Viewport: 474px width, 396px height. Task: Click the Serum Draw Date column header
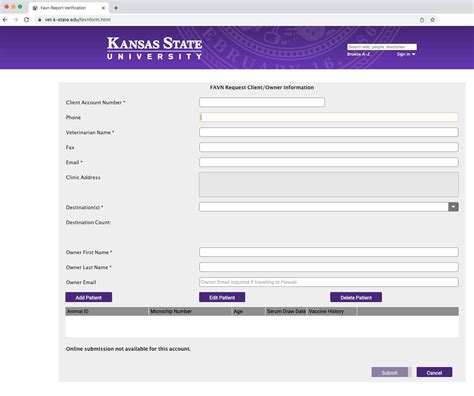[x=286, y=311]
